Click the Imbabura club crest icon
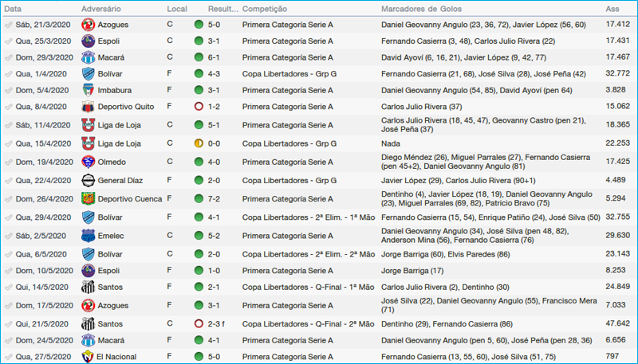 pyautogui.click(x=88, y=90)
